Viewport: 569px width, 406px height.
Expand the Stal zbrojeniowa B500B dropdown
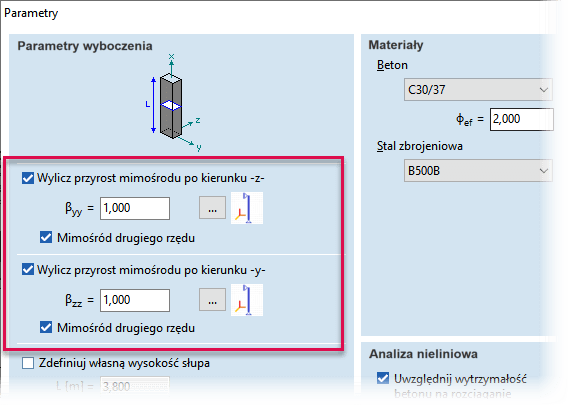point(478,171)
